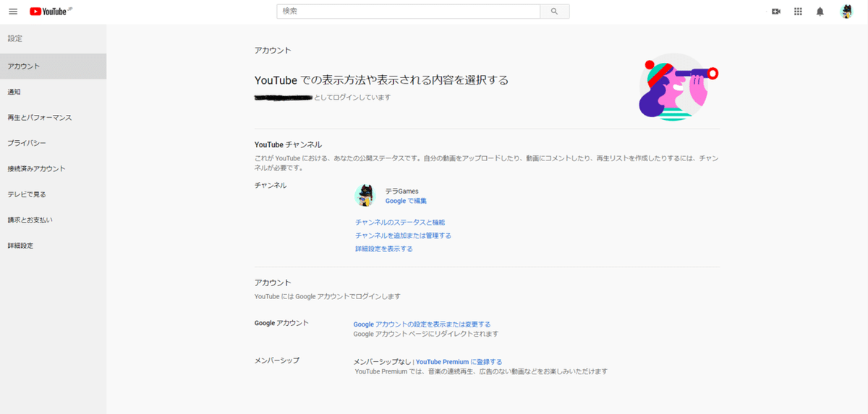Click Google で編集 link
The image size is (868, 414).
point(406,201)
